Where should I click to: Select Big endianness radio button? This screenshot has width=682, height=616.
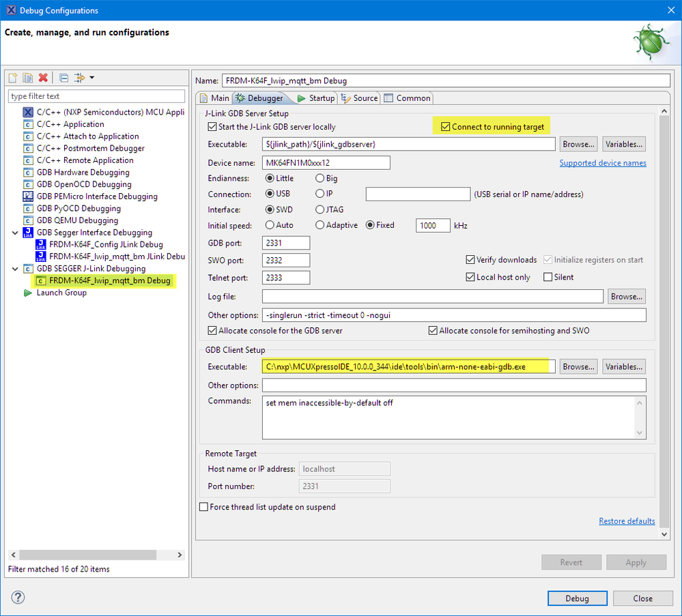(319, 178)
